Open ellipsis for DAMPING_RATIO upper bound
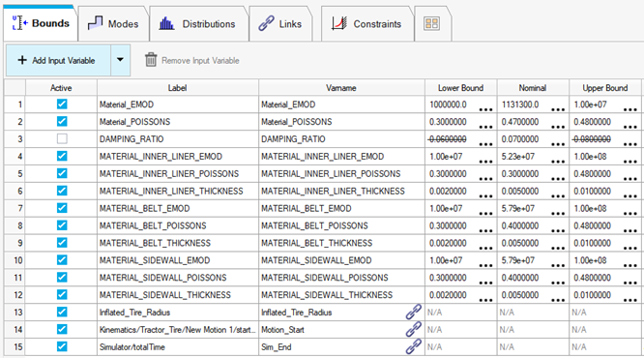Screen dimensions: 644x358 (x=630, y=144)
